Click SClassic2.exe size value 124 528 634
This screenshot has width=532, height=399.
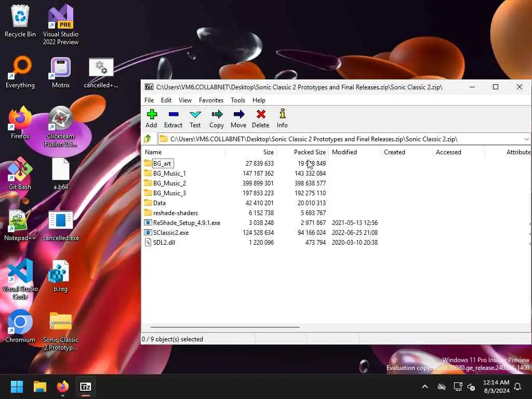(x=258, y=232)
